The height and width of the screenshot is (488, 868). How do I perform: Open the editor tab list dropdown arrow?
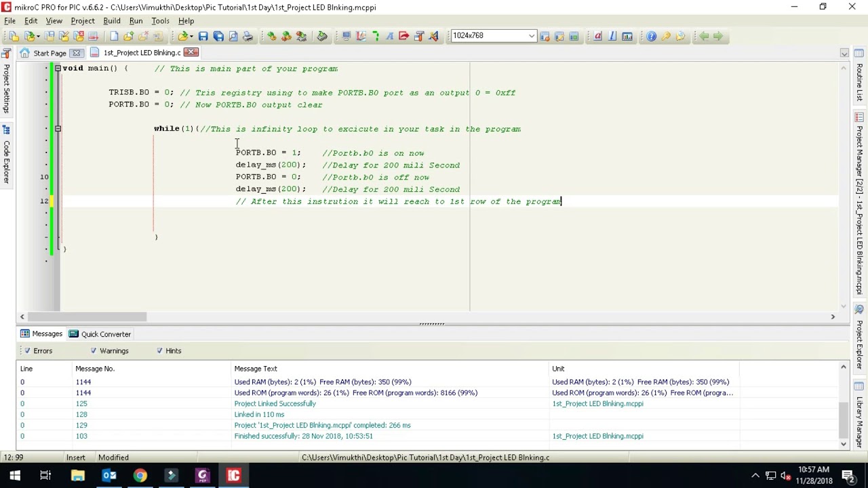[844, 53]
